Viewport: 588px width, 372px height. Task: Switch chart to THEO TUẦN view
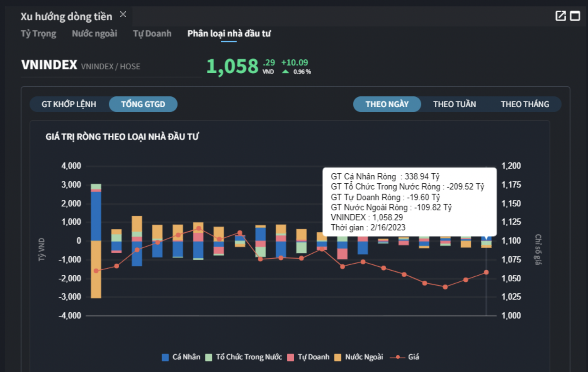click(x=455, y=104)
